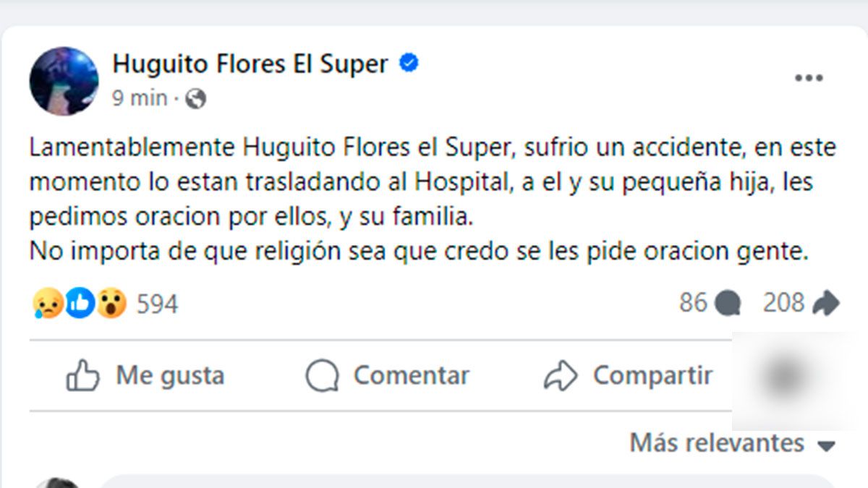Open the Huguito Flores El Super page name
The image size is (868, 488).
click(250, 64)
